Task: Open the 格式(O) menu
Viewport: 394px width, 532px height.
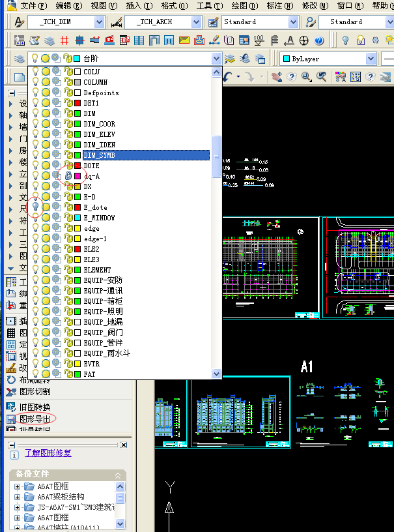Action: [x=174, y=6]
